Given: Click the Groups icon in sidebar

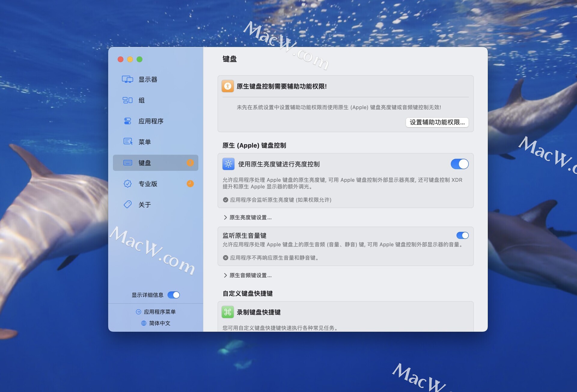Looking at the screenshot, I should pos(127,100).
